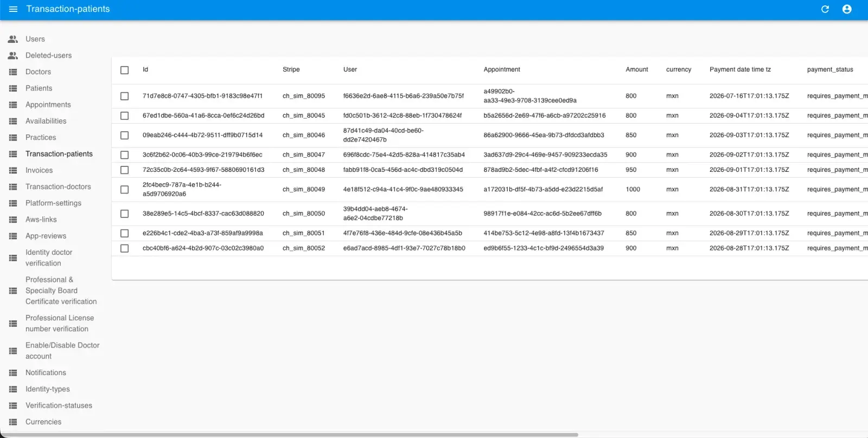The height and width of the screenshot is (438, 868).
Task: Open Verification-statuses in the sidebar
Action: pyautogui.click(x=59, y=405)
